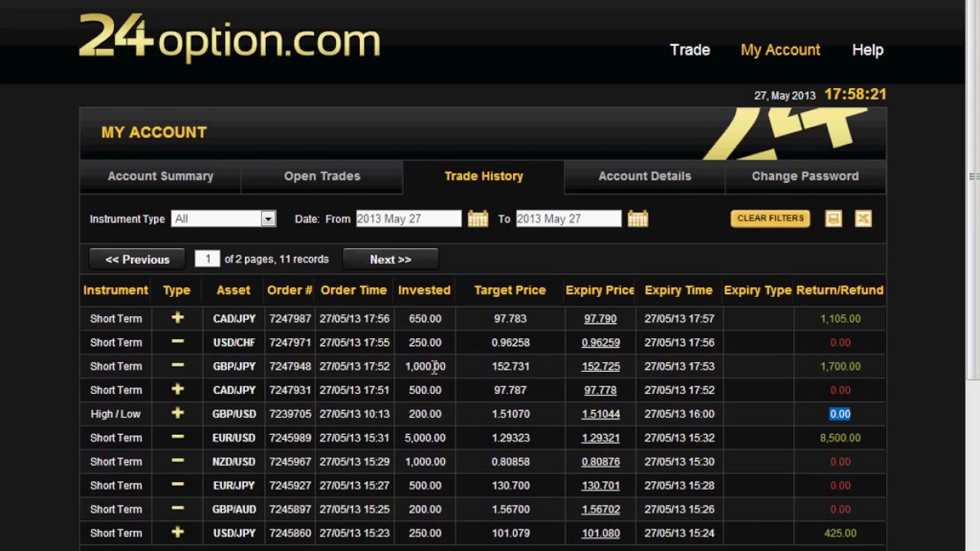This screenshot has width=980, height=551.
Task: Click the 1,105.00 return value
Action: pyautogui.click(x=840, y=318)
